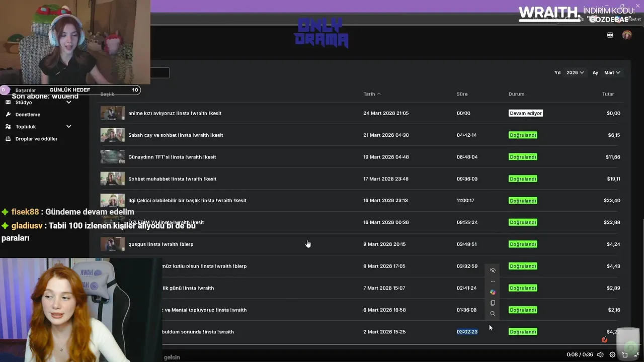Screen dimensions: 644x362
Task: Click the duration 04:42:14
Action: pos(466,135)
